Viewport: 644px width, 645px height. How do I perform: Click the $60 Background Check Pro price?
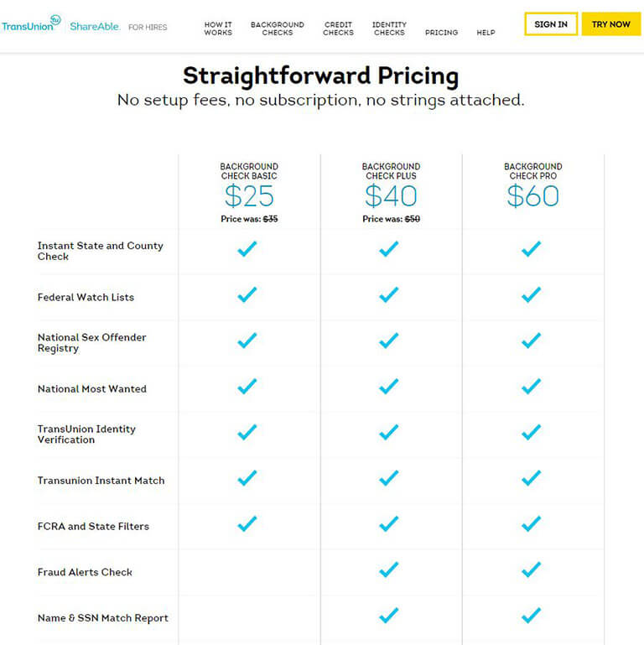pos(533,195)
